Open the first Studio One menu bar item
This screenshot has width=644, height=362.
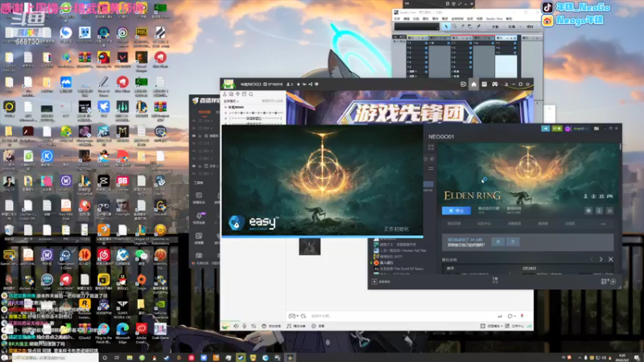tap(397, 19)
